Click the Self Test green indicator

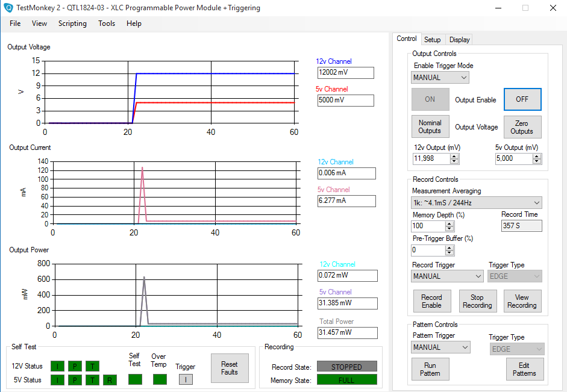tap(135, 379)
